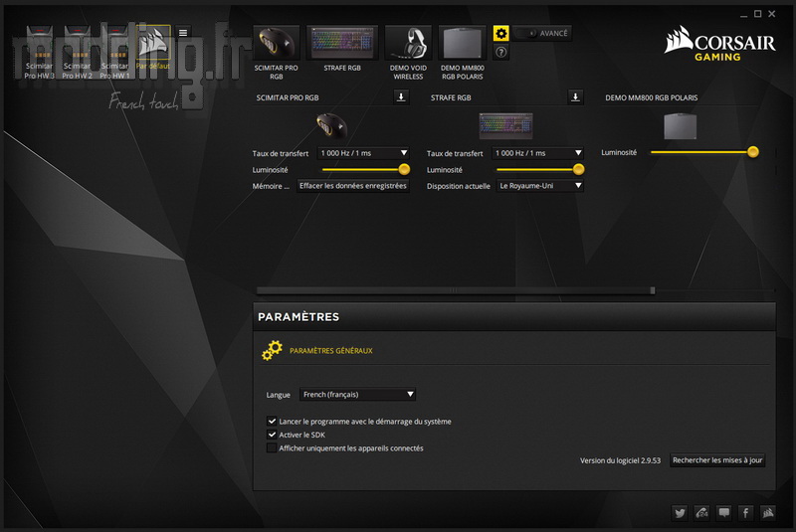
Task: Adjust Scimitar Pro RGB Luminosité slider
Action: (404, 169)
